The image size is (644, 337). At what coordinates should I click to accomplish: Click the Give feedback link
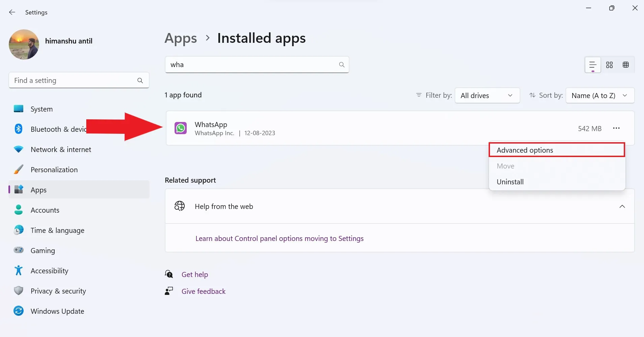(x=203, y=291)
